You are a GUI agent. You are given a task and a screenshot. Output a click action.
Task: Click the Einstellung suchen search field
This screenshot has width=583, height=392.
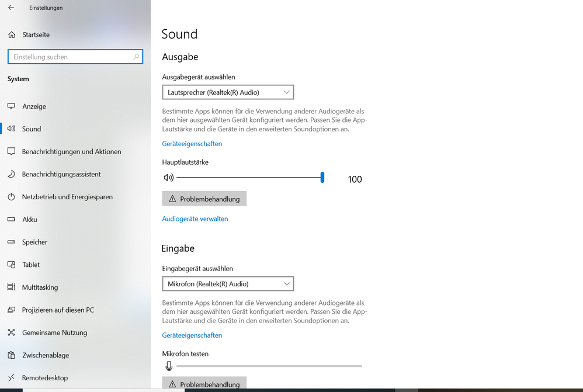(x=75, y=57)
